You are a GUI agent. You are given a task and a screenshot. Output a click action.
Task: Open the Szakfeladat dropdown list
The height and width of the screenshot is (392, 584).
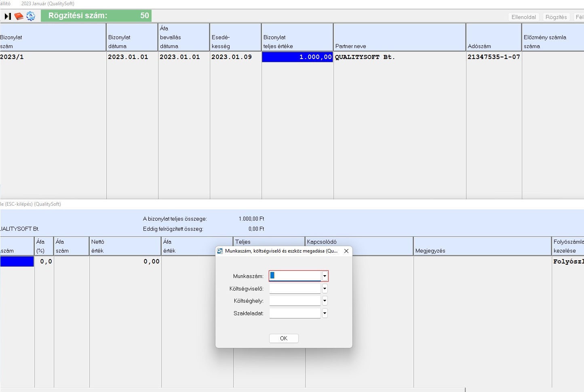tap(325, 313)
